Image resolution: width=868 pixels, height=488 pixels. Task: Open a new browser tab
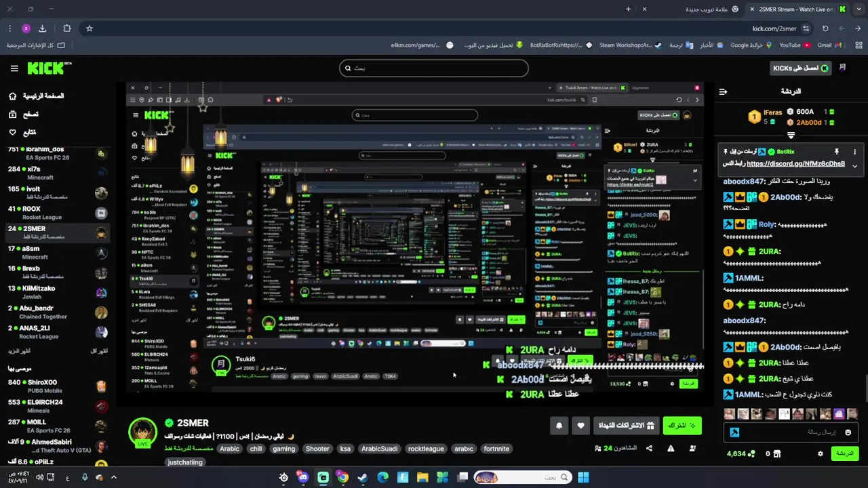coord(628,9)
